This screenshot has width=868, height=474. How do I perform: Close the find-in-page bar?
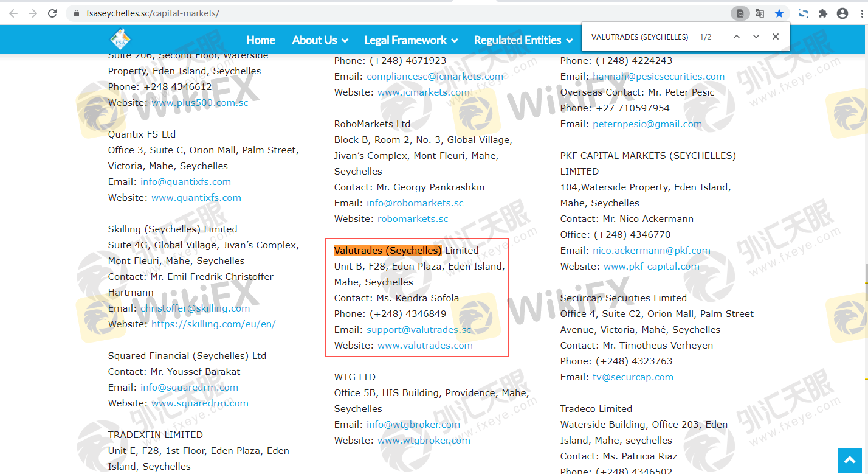click(775, 37)
